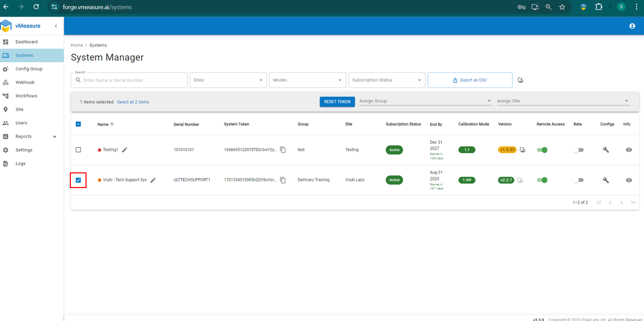644x321 pixels.
Task: View info eye icon for VisAI Tech Support
Action: [x=629, y=180]
